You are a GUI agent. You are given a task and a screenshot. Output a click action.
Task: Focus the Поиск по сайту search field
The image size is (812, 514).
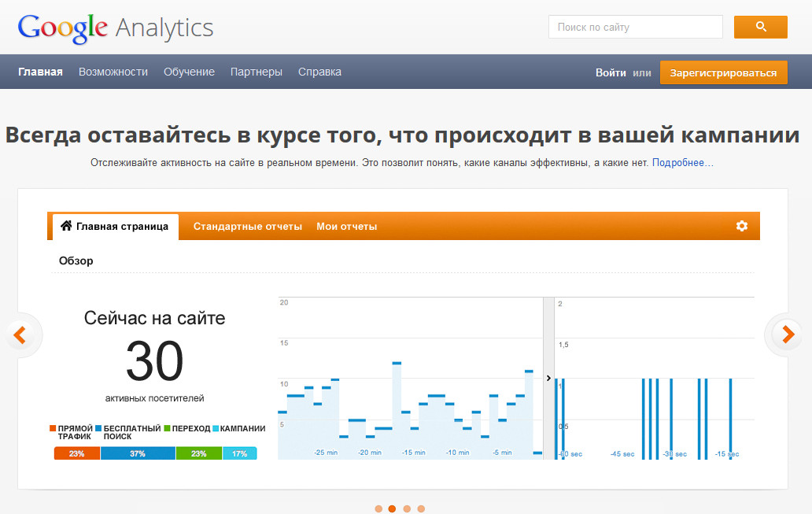pos(636,27)
